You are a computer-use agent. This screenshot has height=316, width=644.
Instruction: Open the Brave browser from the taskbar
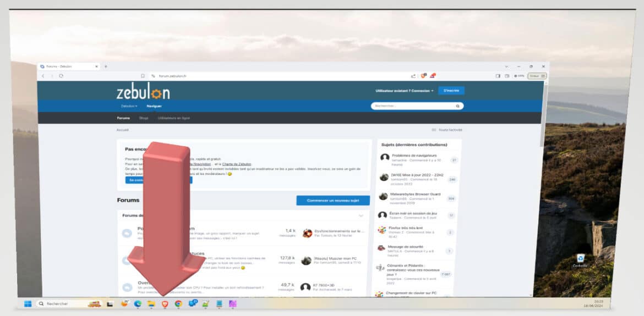click(165, 303)
